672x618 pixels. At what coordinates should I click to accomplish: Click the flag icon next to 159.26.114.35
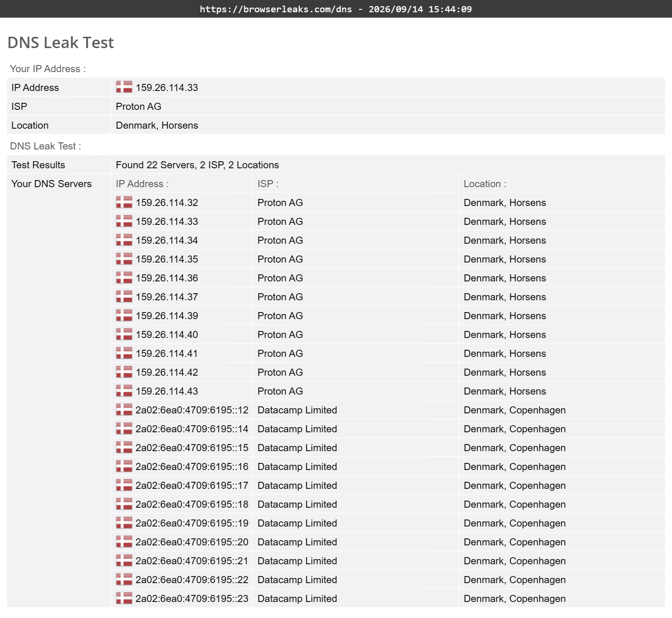[124, 258]
